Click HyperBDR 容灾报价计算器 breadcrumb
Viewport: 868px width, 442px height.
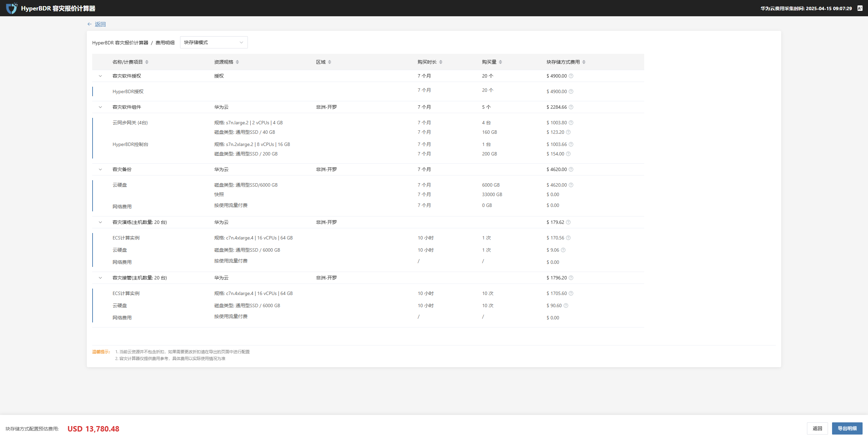point(120,43)
